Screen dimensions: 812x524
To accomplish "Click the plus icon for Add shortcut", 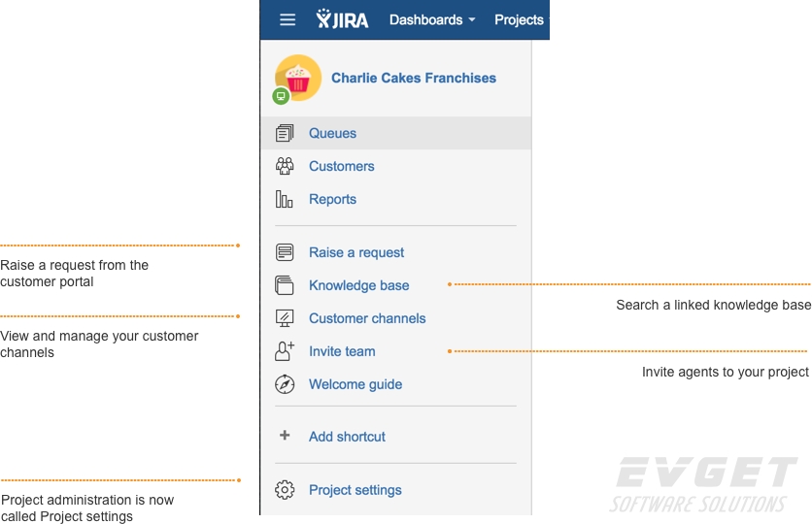I will [x=285, y=435].
